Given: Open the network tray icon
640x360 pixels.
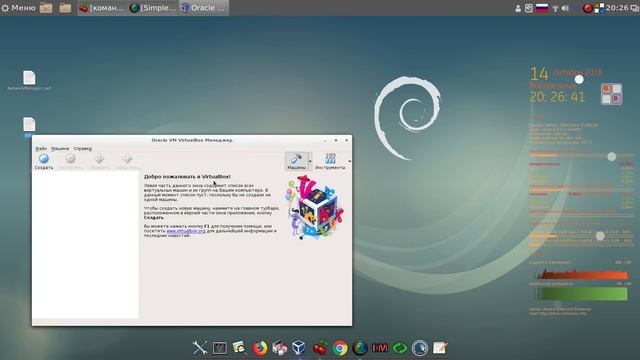Looking at the screenshot, I should (555, 8).
